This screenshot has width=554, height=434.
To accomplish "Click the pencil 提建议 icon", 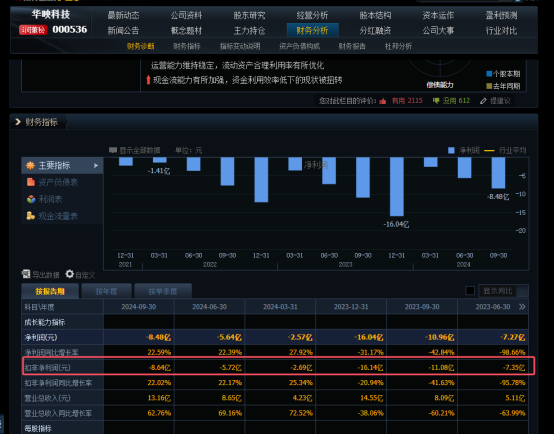I will pos(483,101).
